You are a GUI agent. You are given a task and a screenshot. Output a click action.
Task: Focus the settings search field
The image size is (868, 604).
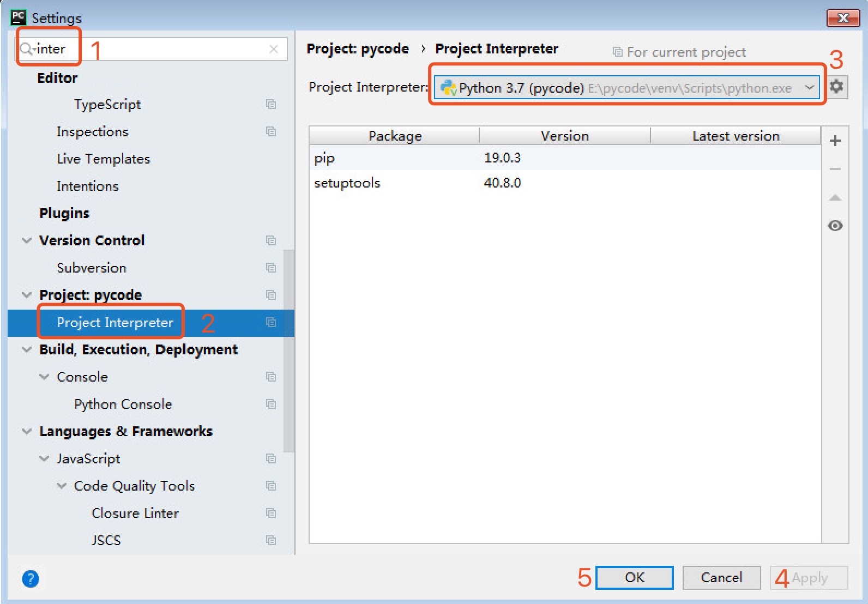point(152,49)
